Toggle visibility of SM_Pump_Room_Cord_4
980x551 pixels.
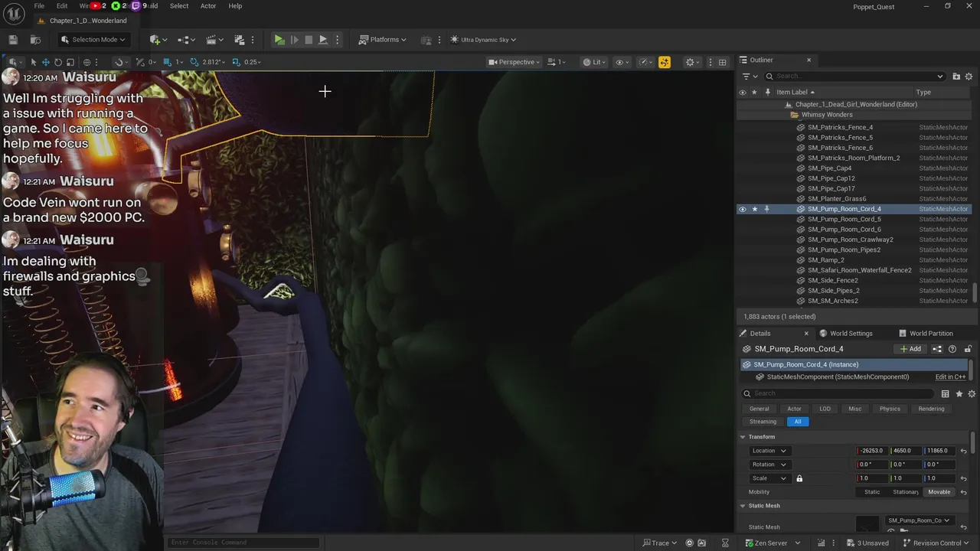742,209
